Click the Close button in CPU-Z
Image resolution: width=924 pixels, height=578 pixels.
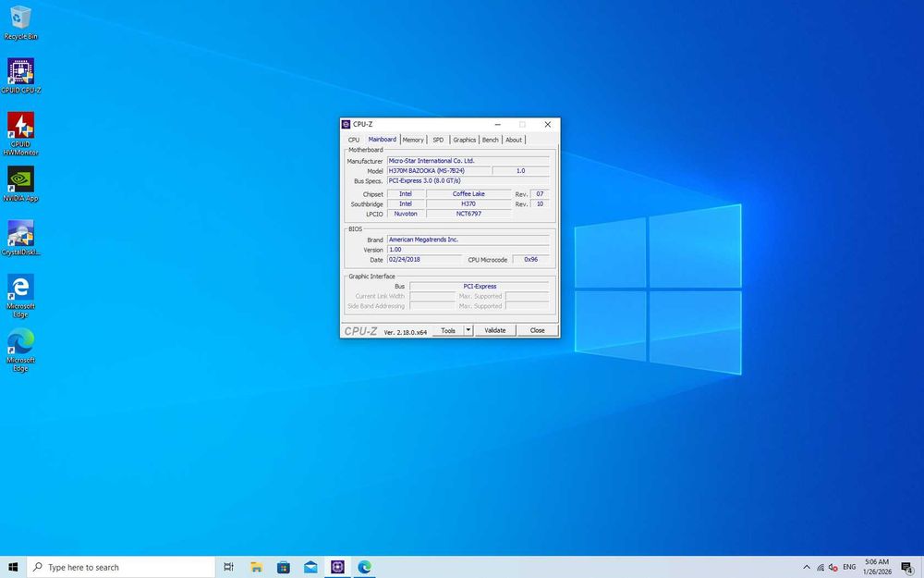pos(538,330)
